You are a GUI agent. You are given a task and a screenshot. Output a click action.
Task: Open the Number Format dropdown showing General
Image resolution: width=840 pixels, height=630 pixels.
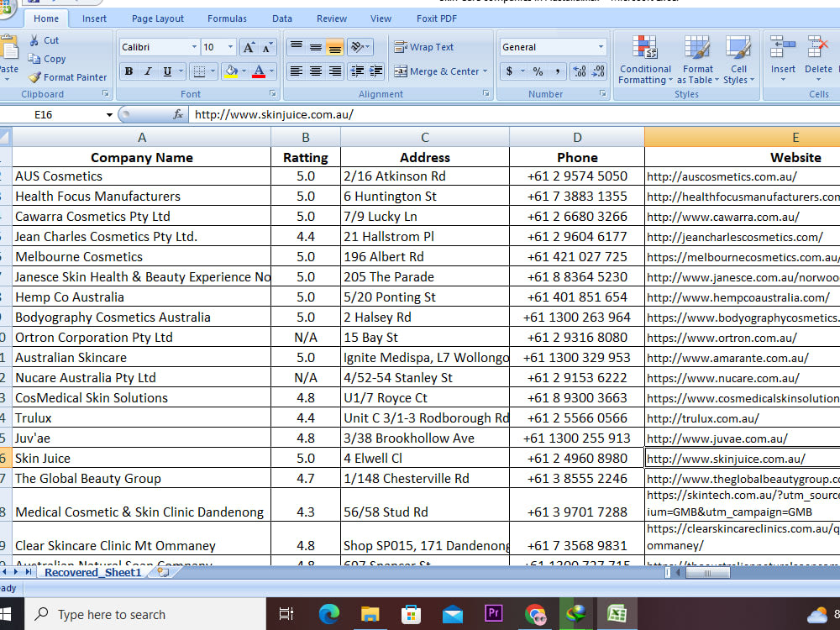point(553,46)
